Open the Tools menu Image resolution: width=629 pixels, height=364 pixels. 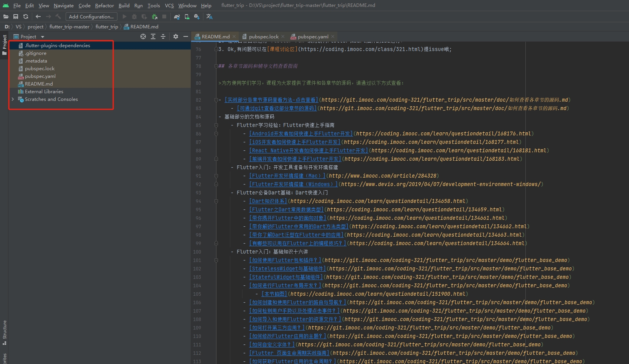pyautogui.click(x=154, y=5)
